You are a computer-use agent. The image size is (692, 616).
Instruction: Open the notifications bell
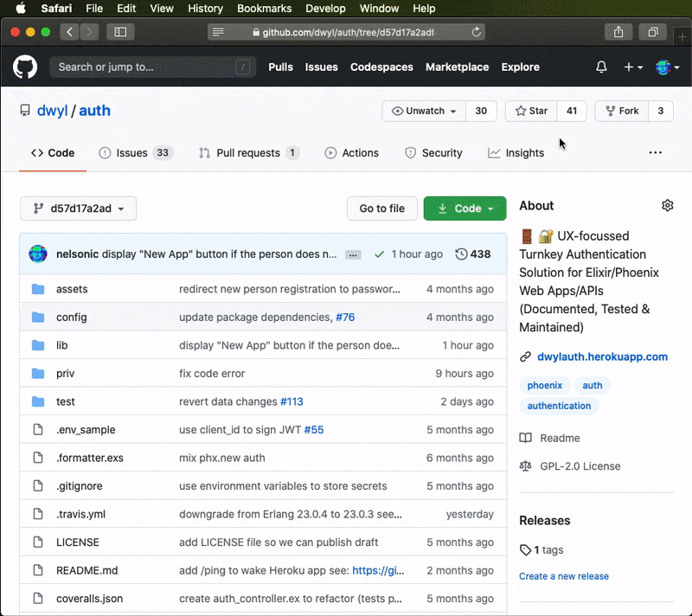[601, 67]
